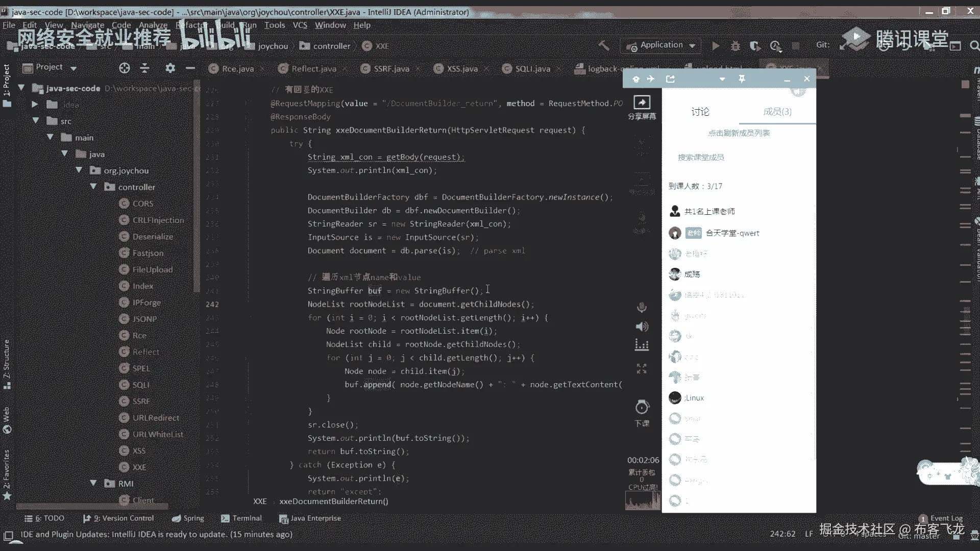Open the Application run configuration dropdown
980x551 pixels.
tap(661, 45)
